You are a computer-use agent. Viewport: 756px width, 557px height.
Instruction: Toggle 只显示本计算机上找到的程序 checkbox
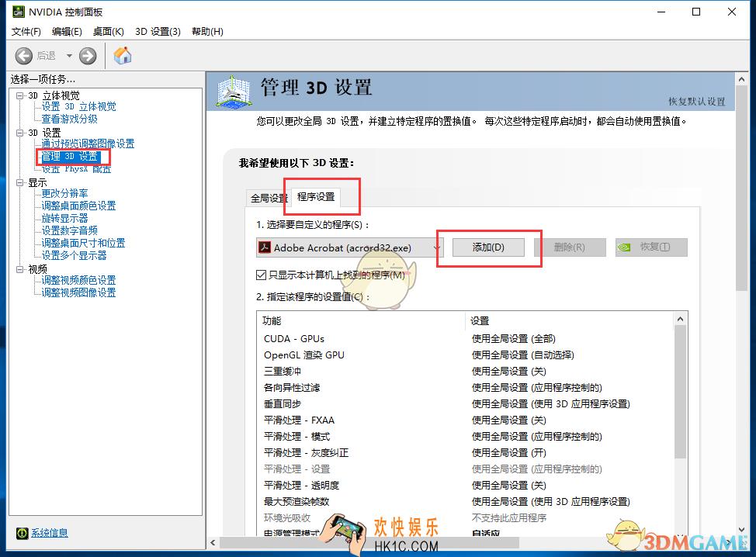coord(262,275)
